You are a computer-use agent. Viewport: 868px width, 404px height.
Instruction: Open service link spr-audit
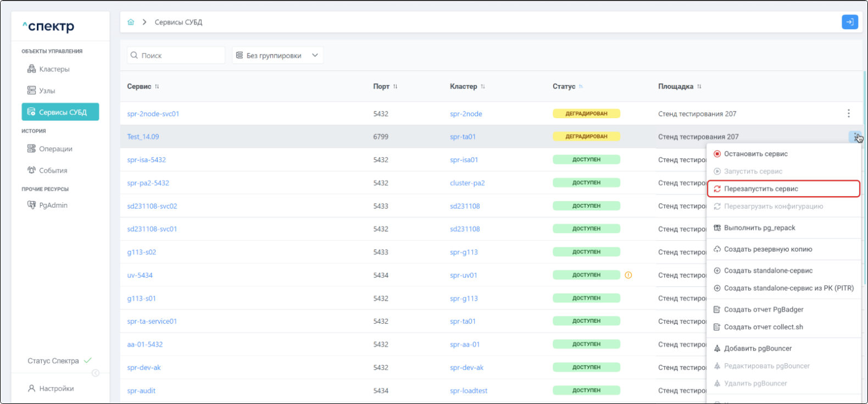pos(141,391)
